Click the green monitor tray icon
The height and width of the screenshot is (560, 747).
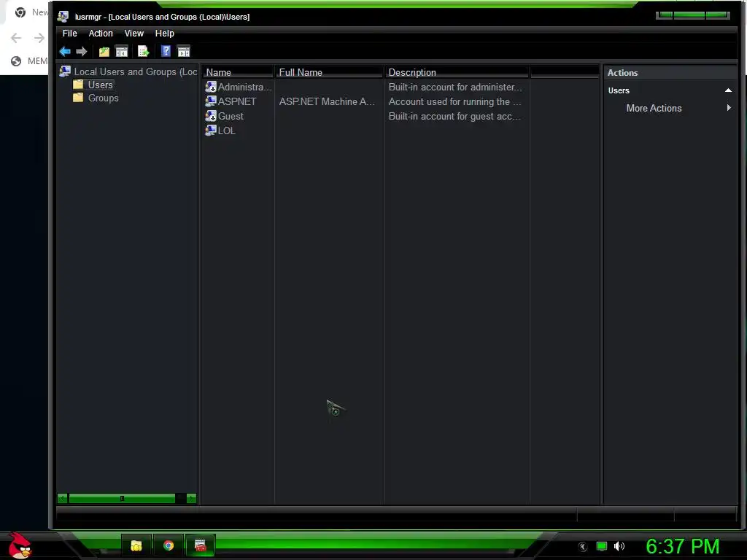coord(602,546)
